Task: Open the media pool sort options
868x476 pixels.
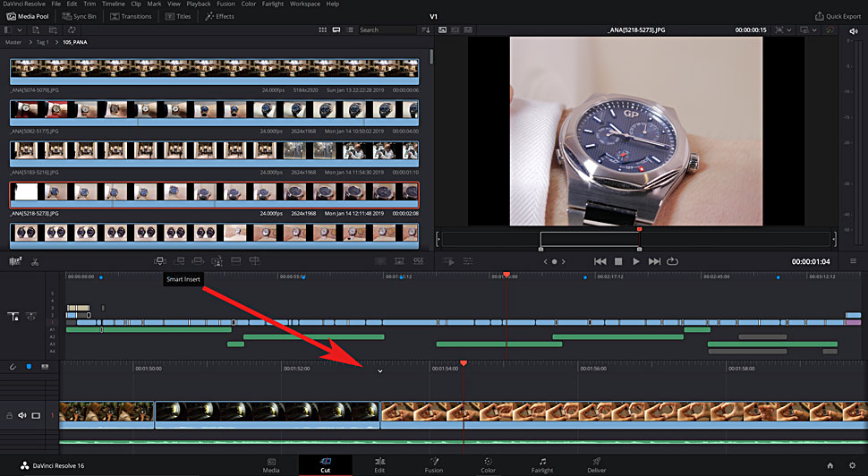Action: [x=425, y=30]
